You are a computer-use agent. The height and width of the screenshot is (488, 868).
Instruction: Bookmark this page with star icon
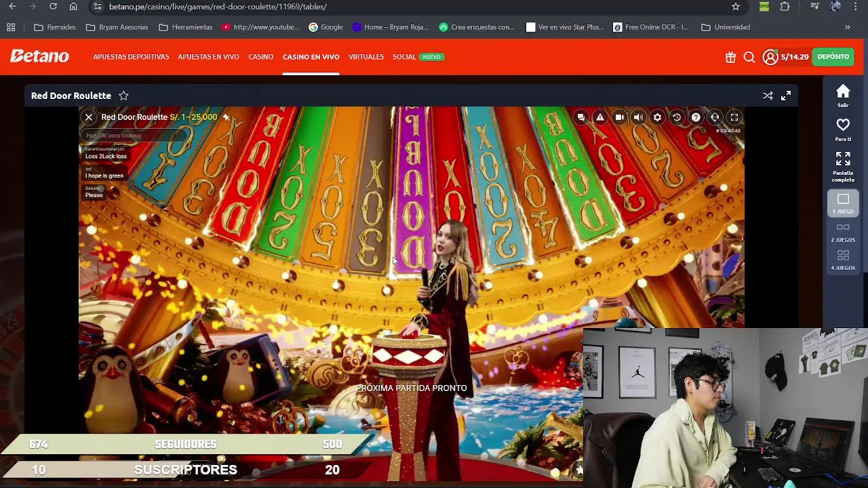point(736,7)
